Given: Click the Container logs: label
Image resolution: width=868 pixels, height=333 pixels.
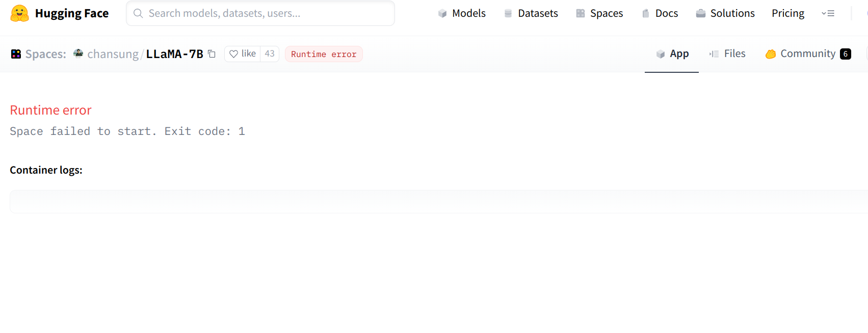Looking at the screenshot, I should 46,170.
